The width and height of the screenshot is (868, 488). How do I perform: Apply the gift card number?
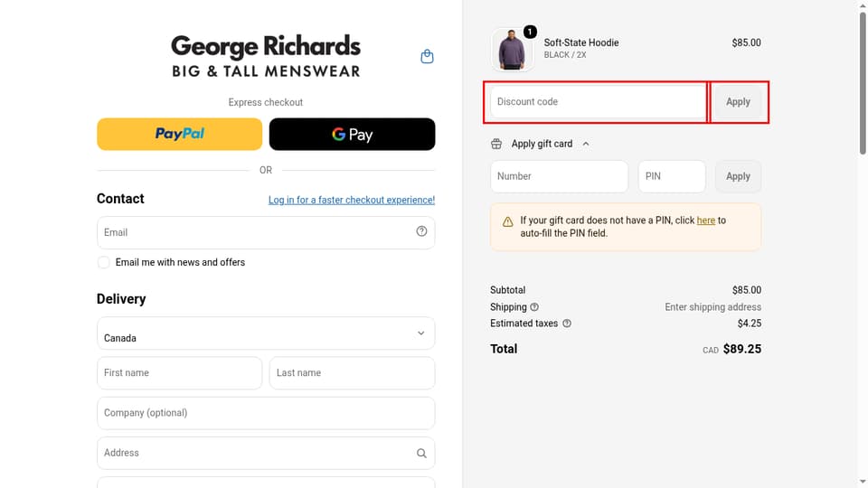coord(738,176)
